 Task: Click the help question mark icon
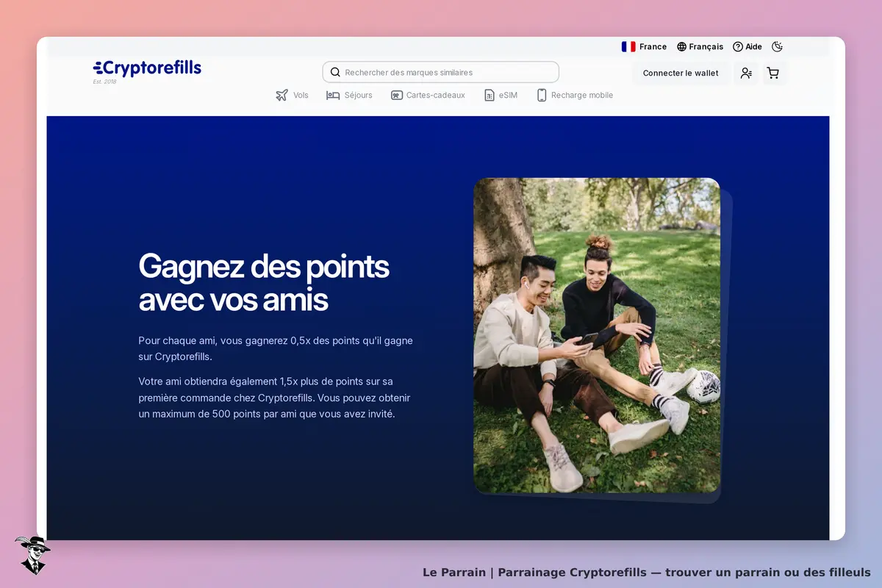tap(738, 46)
